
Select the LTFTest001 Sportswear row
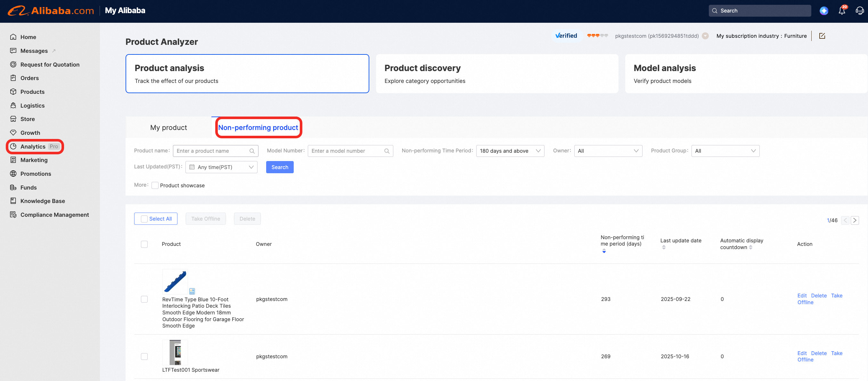click(x=144, y=356)
